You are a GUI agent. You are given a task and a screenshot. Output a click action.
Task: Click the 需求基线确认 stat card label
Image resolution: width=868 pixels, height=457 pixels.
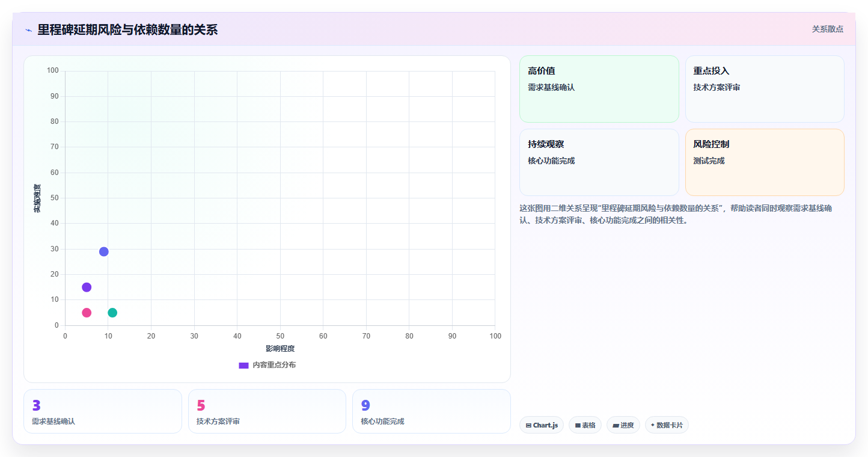(53, 422)
